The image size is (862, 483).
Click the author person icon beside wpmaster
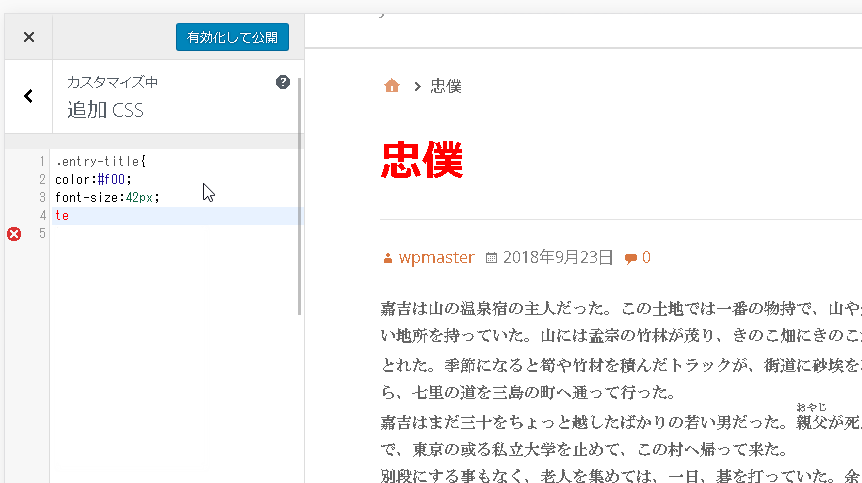388,258
